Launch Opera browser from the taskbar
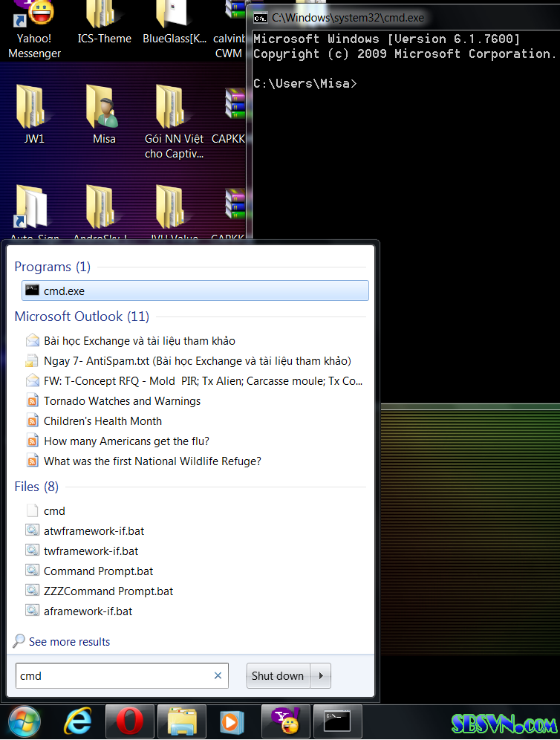The image size is (560, 740). 129,721
